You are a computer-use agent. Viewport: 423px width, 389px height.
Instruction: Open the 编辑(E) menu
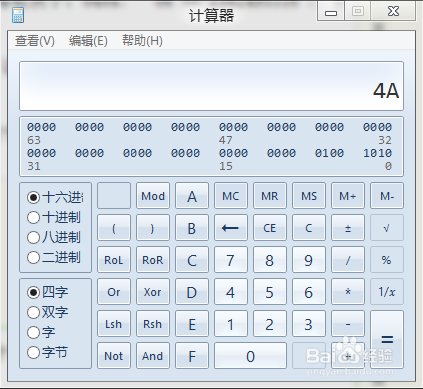[x=88, y=41]
